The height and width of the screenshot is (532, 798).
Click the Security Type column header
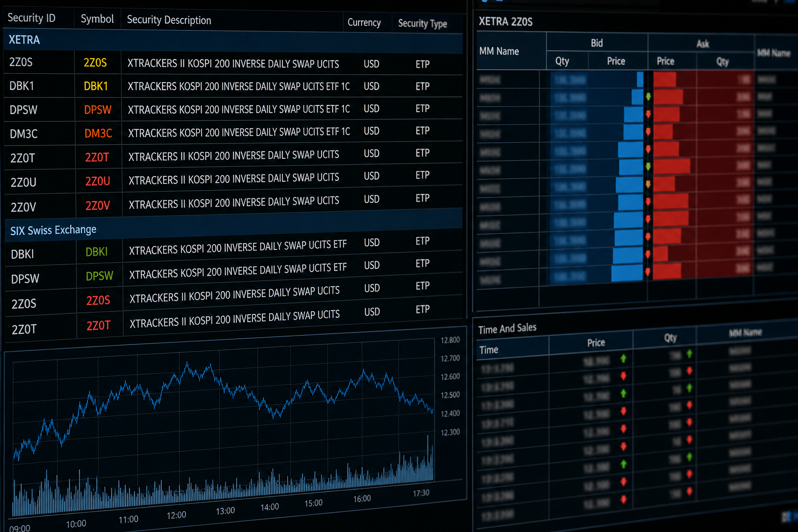point(422,23)
